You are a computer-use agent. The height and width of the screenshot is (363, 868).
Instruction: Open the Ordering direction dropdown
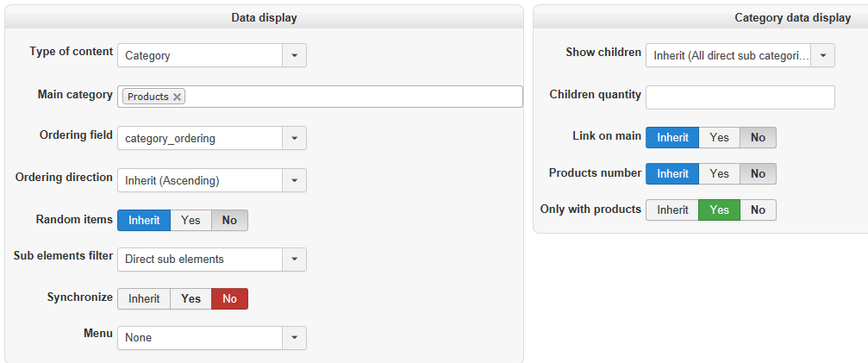coord(294,181)
